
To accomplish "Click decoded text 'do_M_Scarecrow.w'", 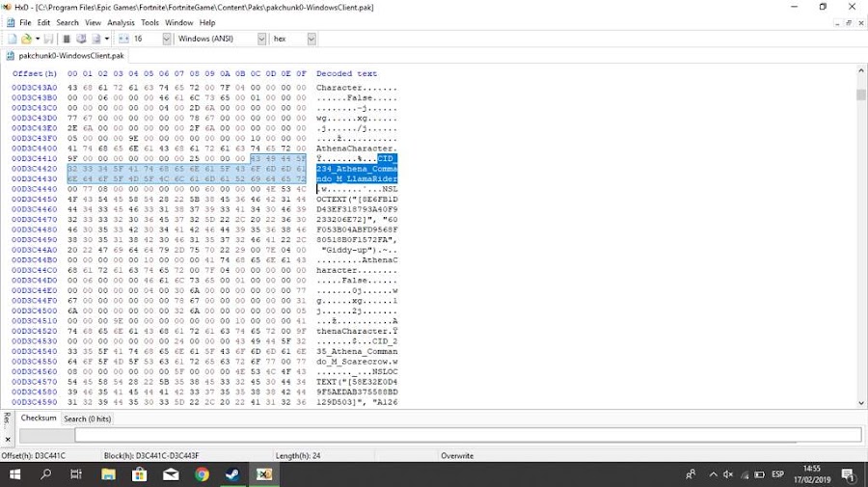I will click(x=357, y=362).
